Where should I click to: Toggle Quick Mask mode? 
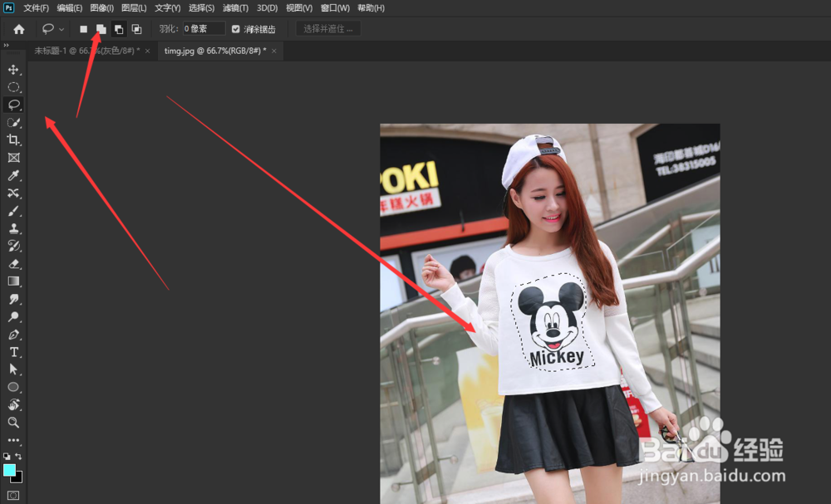pyautogui.click(x=13, y=496)
